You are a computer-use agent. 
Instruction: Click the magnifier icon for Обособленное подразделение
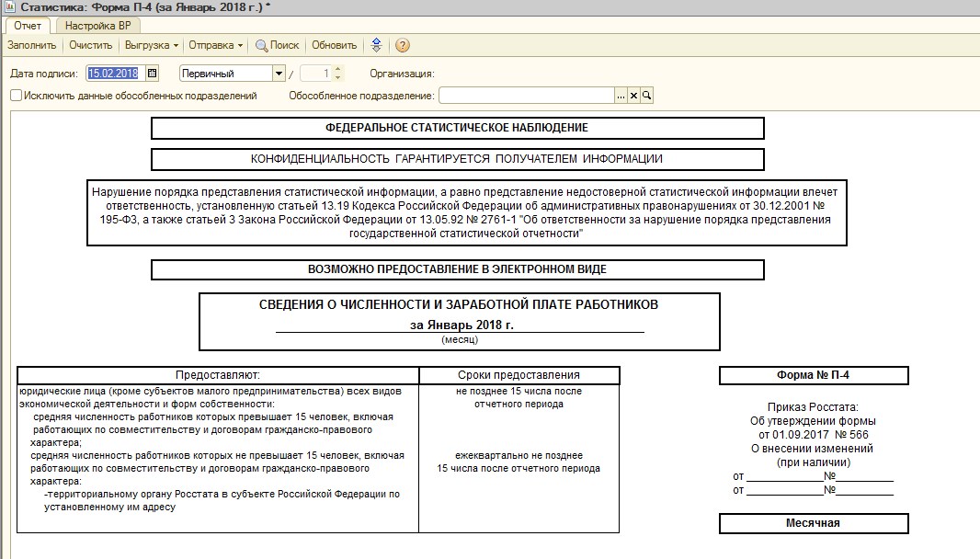tap(647, 96)
